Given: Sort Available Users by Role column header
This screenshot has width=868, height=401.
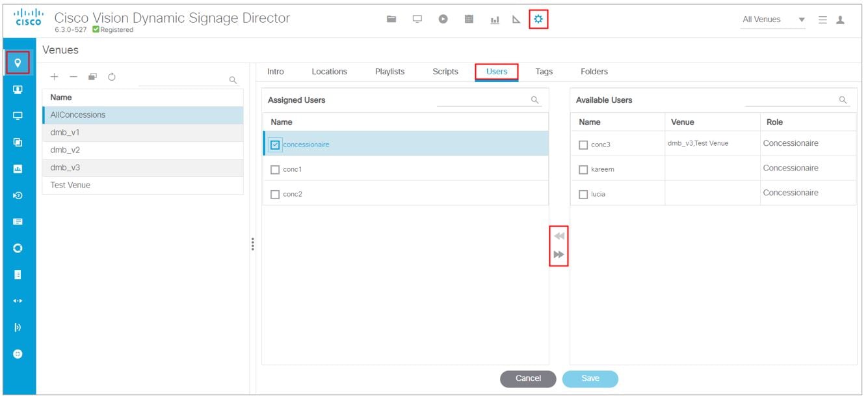Looking at the screenshot, I should click(808, 122).
